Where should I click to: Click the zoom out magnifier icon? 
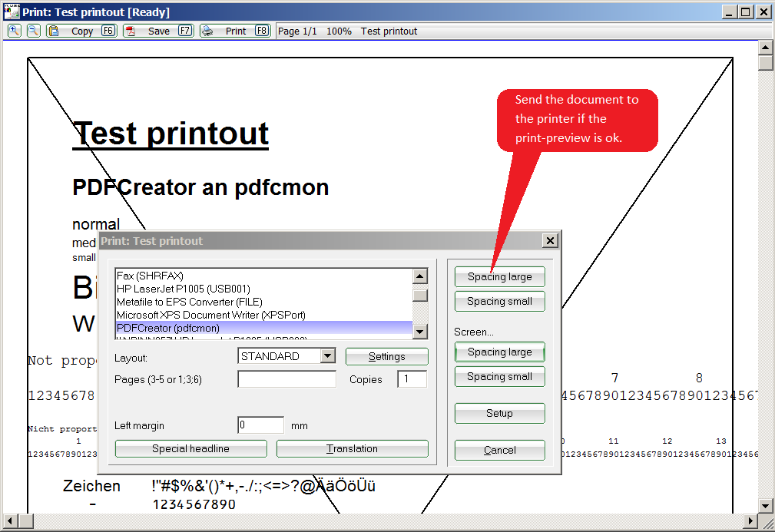(33, 31)
